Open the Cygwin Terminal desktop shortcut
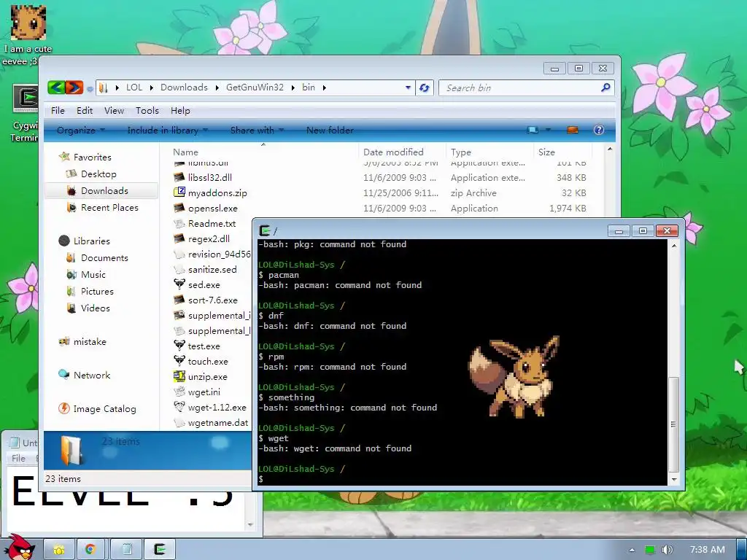Viewport: 747px width, 560px height. (25, 113)
